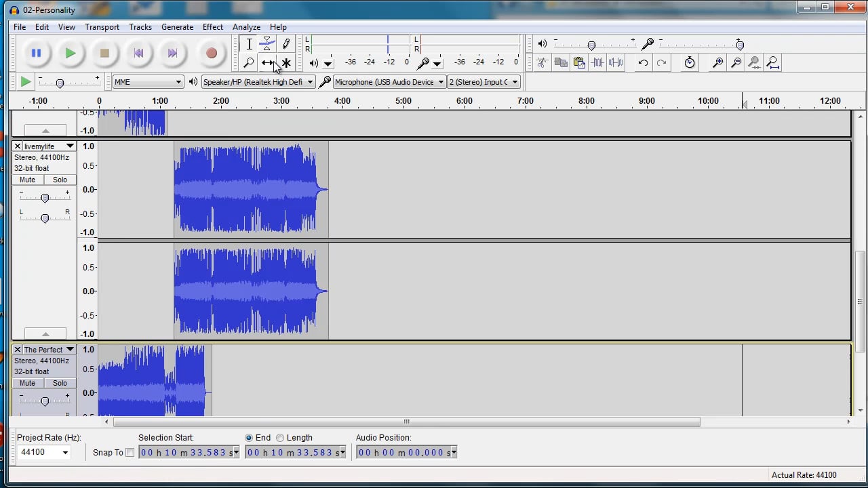The height and width of the screenshot is (488, 868).
Task: Mute the livemylife track
Action: point(27,180)
